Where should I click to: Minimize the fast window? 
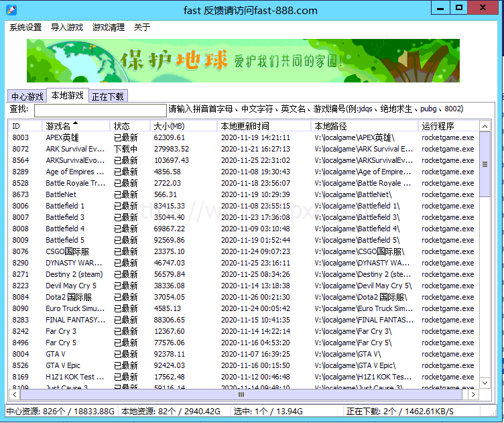click(x=440, y=8)
